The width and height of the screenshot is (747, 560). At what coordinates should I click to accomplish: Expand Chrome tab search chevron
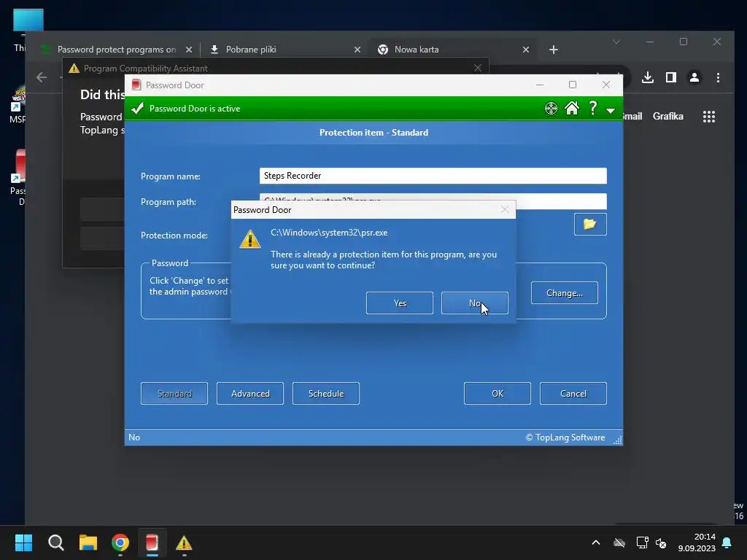coord(616,42)
